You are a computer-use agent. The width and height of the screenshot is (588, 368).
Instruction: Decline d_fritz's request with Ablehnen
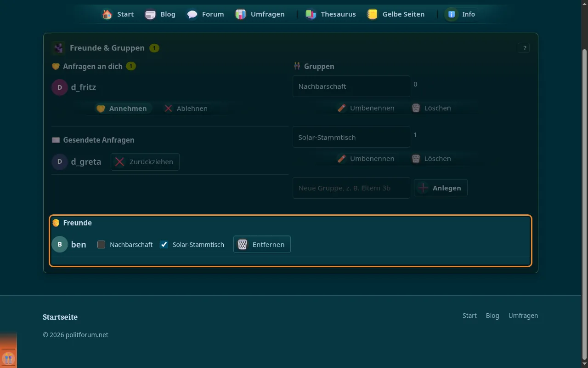click(186, 109)
